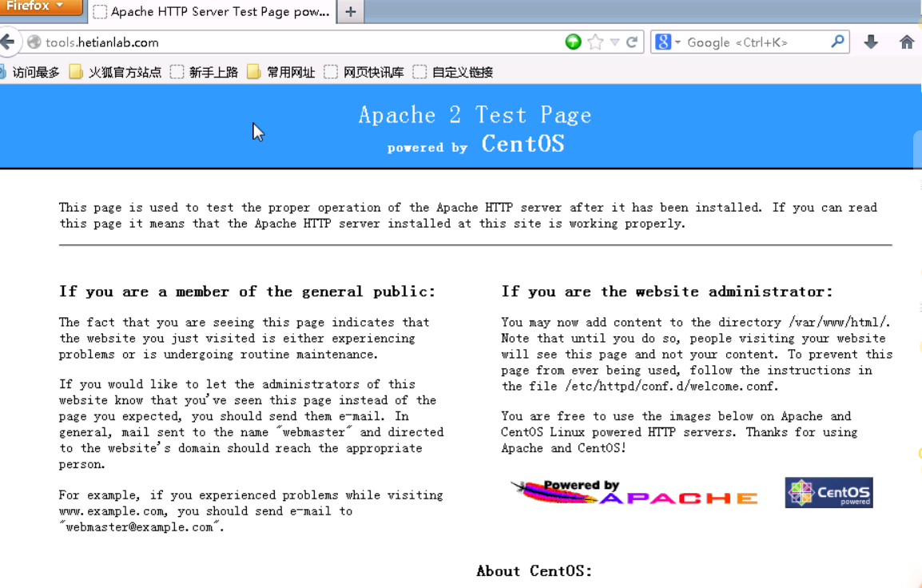
Task: Click the /var/www/html/ directory text
Action: coord(838,322)
